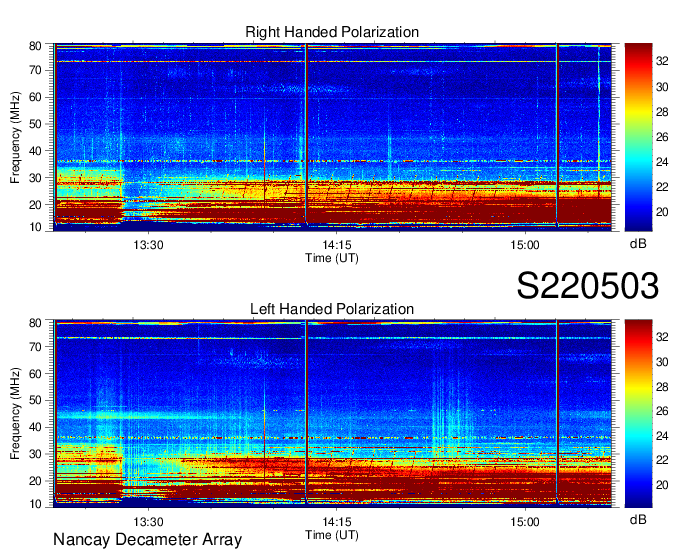680x552 pixels.
Task: Click the 20 dB value on lower color bar
Action: pyautogui.click(x=662, y=485)
